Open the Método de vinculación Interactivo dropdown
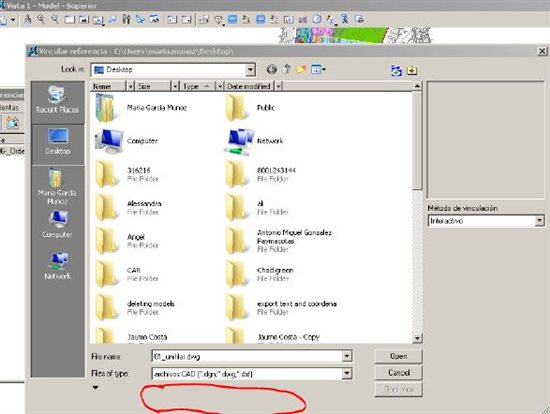The width and height of the screenshot is (550, 414). coord(539,221)
